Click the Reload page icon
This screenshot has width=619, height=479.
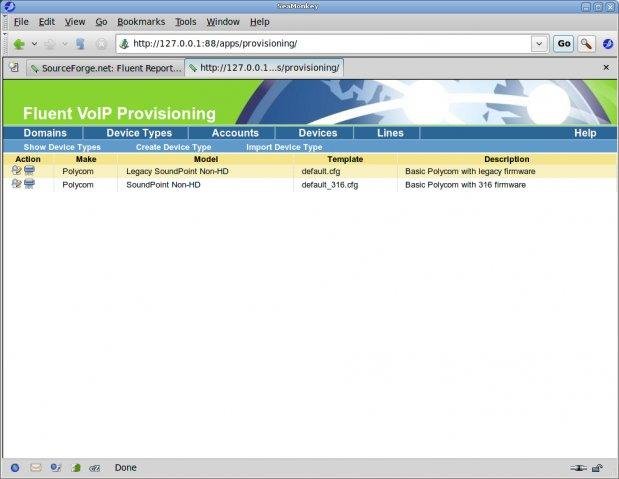click(81, 44)
